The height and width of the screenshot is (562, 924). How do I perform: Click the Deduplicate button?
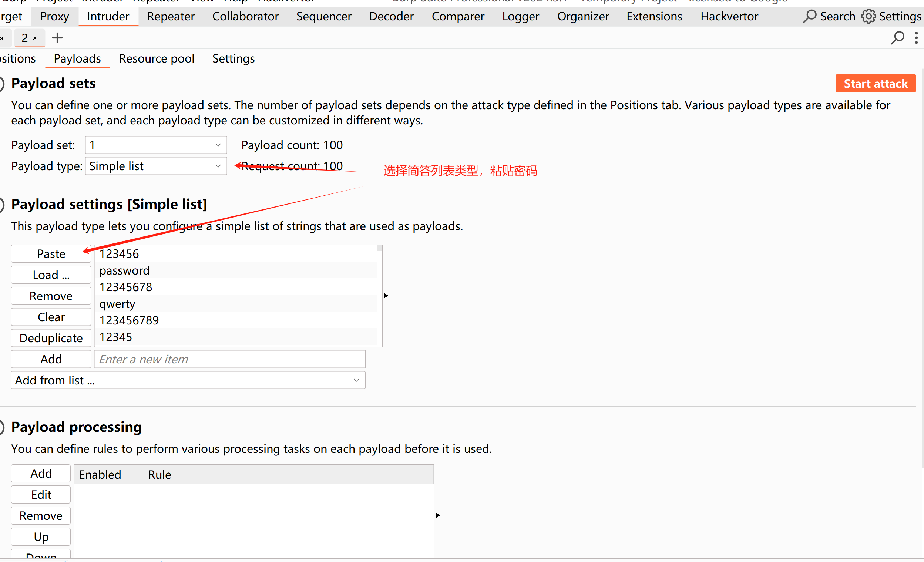pos(51,338)
